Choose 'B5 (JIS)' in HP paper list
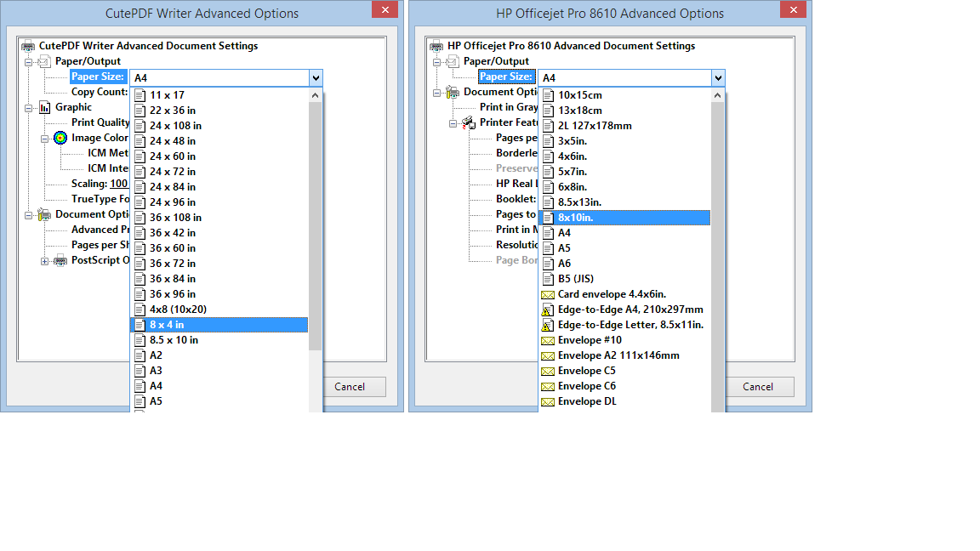Screen dimensions: 980x551 [x=575, y=279]
